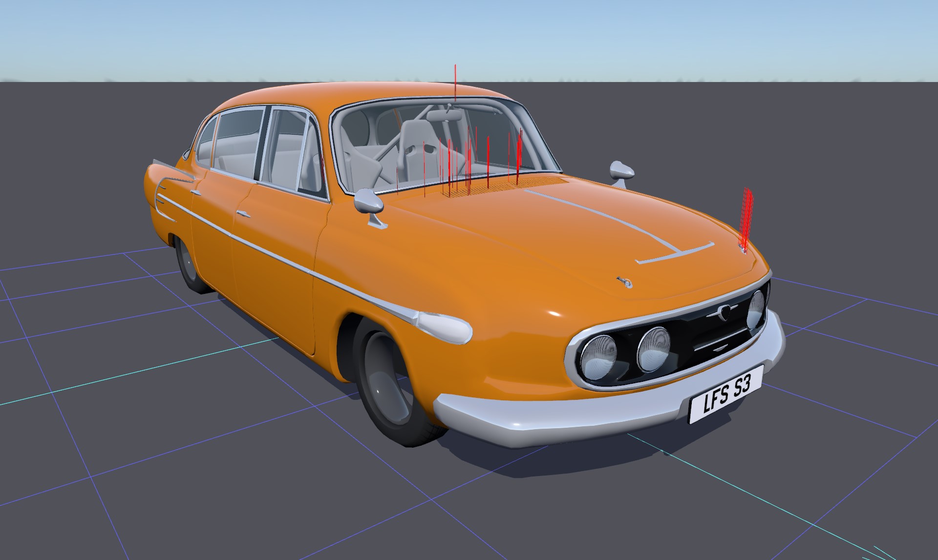Click the LFS S3 number plate

(726, 394)
